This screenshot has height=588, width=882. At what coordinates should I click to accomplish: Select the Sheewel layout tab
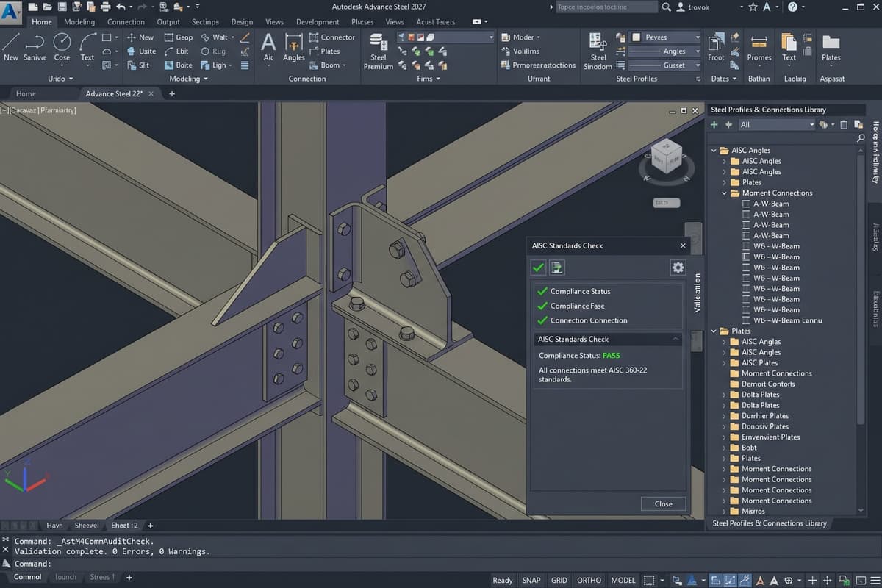pos(87,526)
